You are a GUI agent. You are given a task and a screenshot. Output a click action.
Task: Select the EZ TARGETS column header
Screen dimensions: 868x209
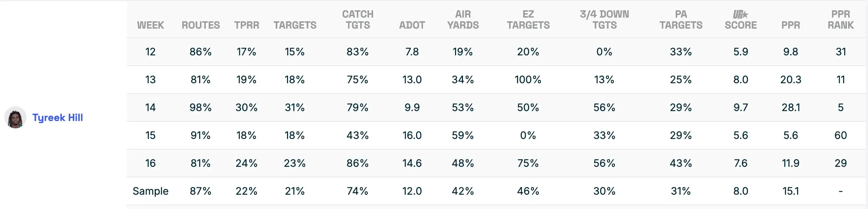tap(528, 20)
